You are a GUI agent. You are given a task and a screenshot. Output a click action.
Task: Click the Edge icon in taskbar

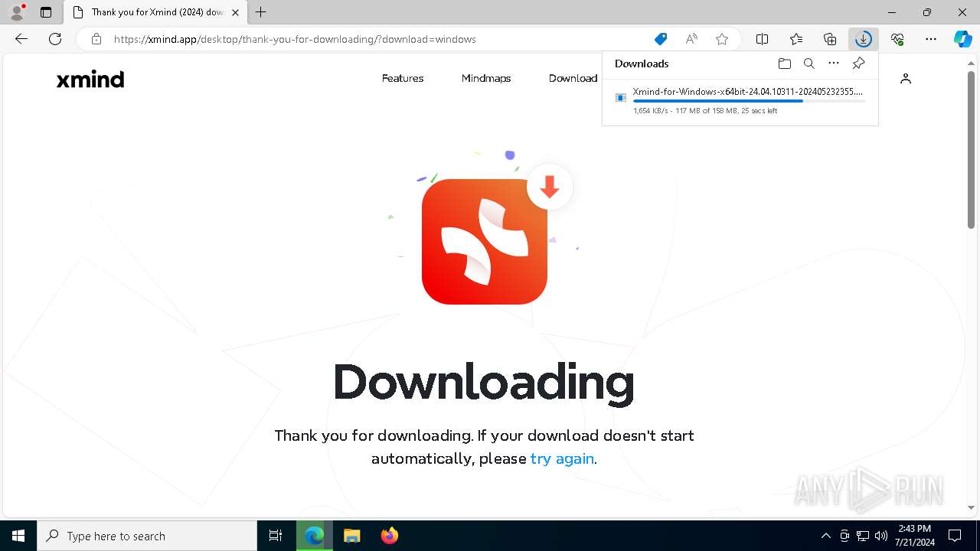point(314,536)
